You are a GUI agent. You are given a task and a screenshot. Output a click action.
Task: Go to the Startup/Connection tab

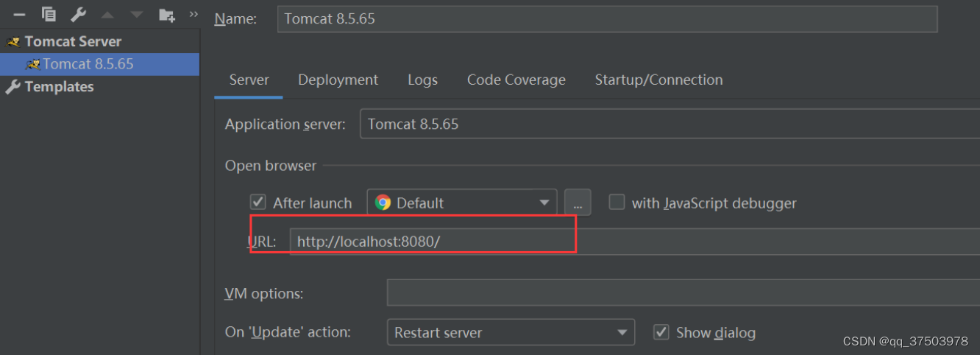coord(658,80)
